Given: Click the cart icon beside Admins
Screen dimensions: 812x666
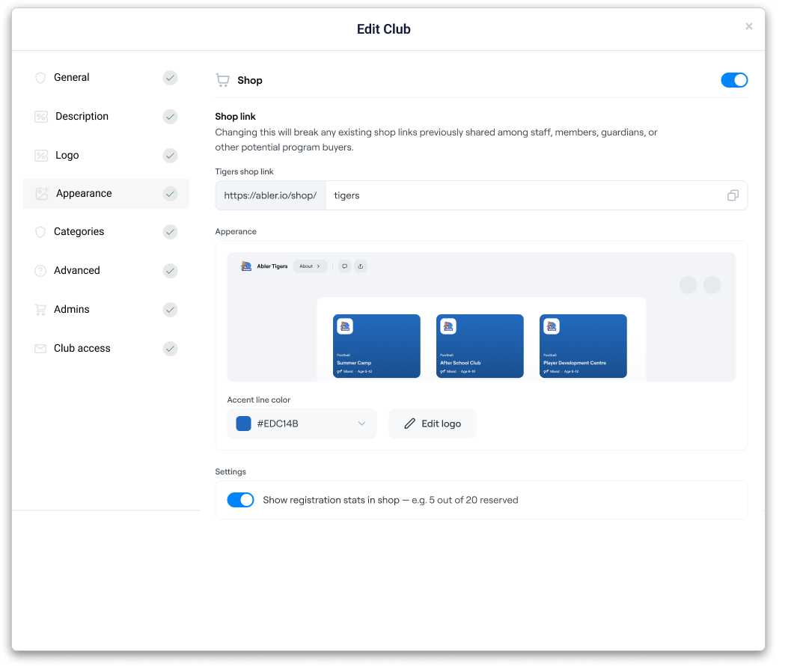Looking at the screenshot, I should point(40,310).
